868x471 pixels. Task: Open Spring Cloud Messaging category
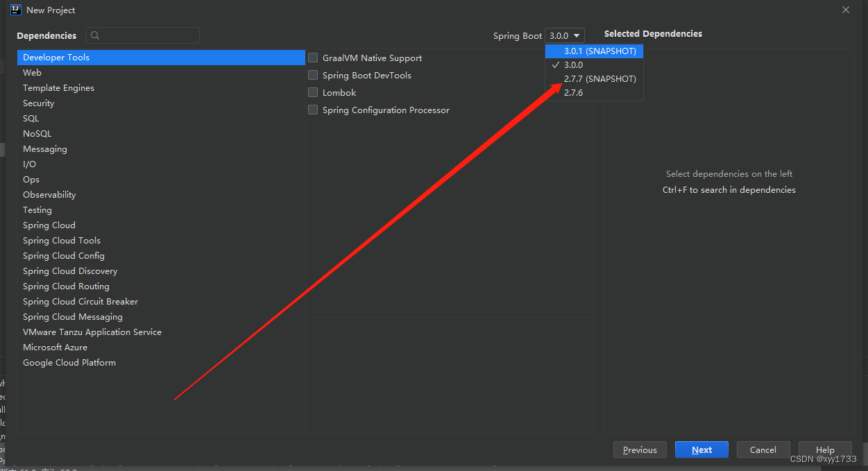pyautogui.click(x=161, y=317)
